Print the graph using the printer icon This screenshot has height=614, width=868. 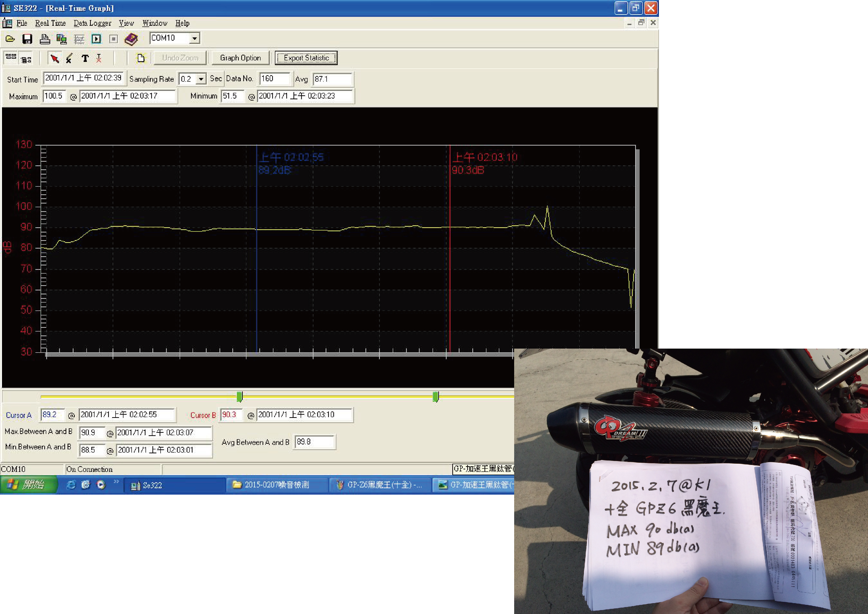(45, 39)
